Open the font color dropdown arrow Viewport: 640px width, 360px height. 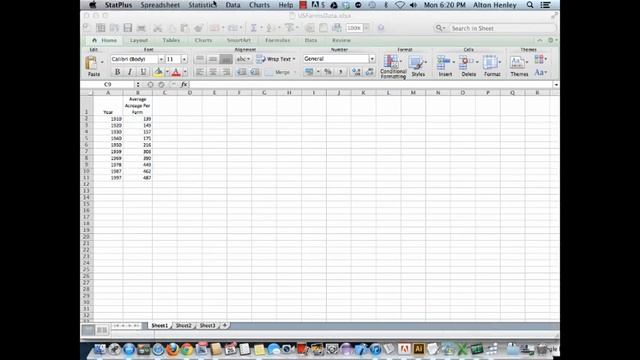coord(185,72)
